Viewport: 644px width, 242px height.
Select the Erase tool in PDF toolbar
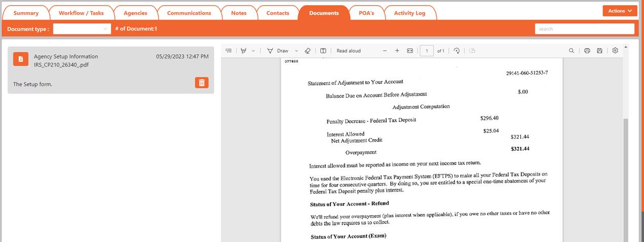point(308,51)
